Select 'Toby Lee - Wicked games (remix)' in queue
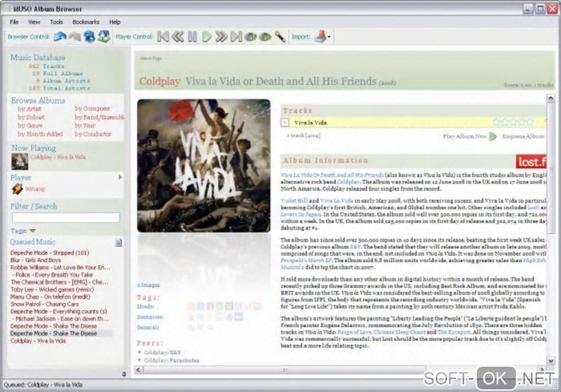 click(52, 289)
